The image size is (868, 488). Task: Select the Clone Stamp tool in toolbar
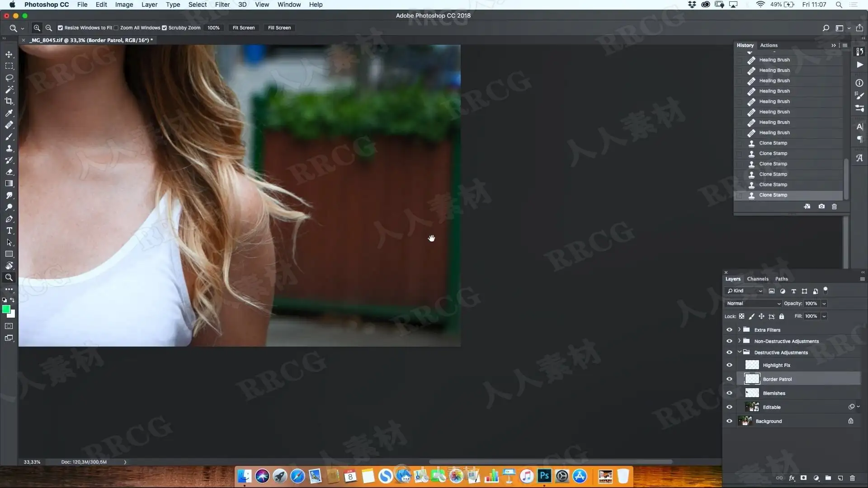tap(9, 148)
